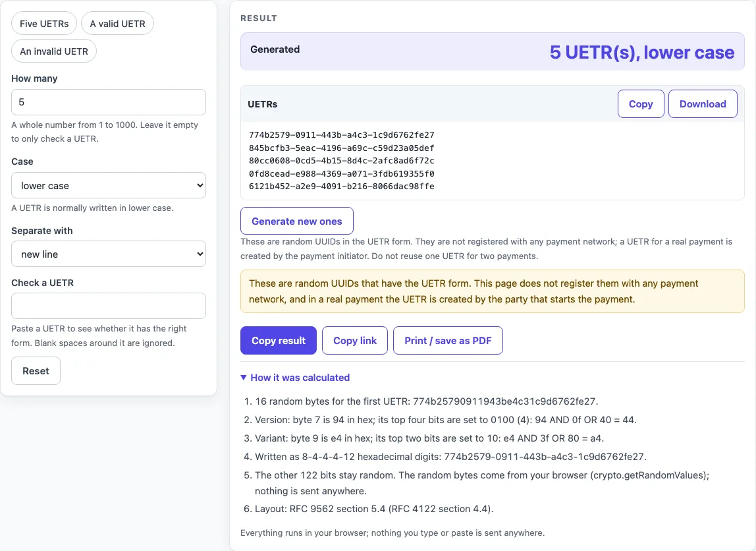Select UETR 774b2579-0911-443b-a4c3-1c9d6762fe27 in the list
The image size is (756, 551).
coord(341,135)
